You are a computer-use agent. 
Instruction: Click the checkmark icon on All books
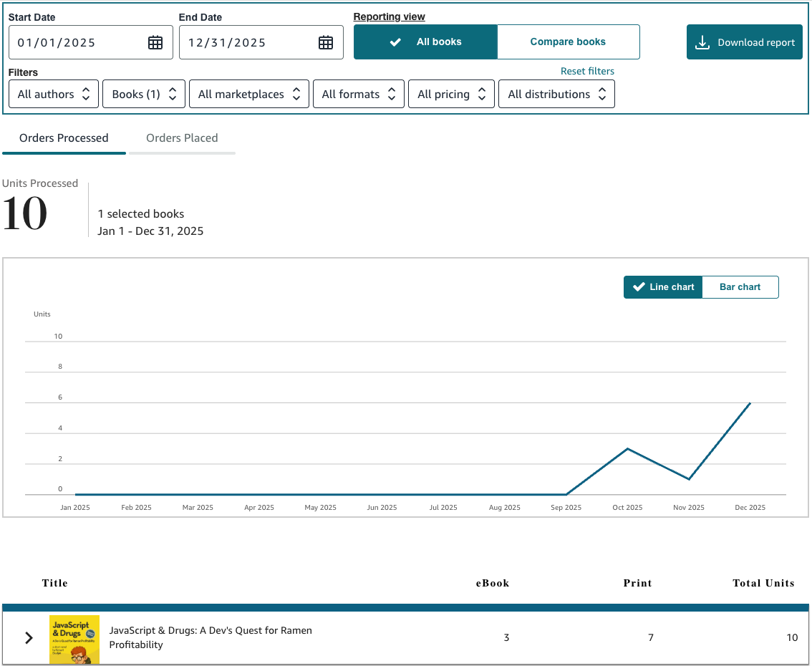click(395, 42)
